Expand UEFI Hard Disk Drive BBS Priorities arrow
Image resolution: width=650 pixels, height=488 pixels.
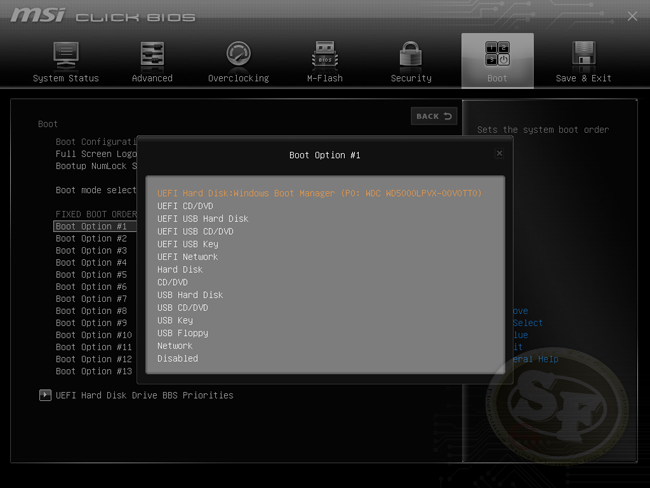pos(45,395)
